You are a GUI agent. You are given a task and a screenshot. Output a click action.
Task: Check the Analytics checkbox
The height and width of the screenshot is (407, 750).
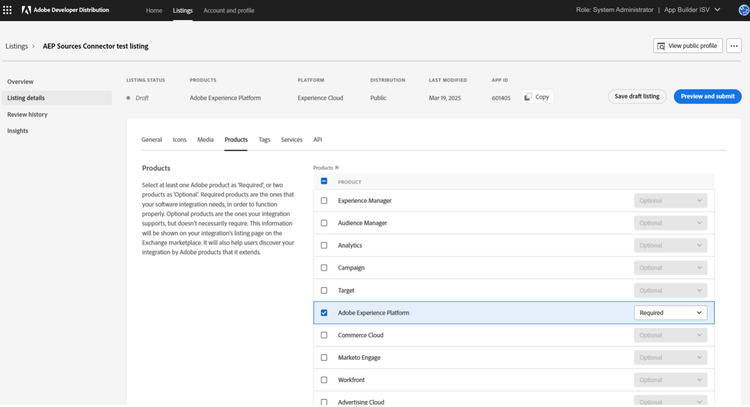324,246
